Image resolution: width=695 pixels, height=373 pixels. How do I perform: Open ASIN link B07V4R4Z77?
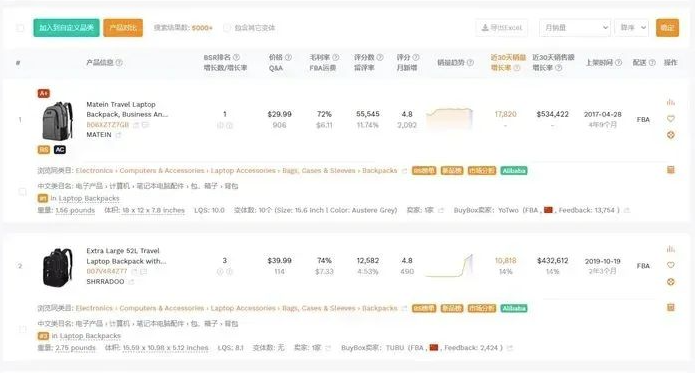click(x=107, y=271)
